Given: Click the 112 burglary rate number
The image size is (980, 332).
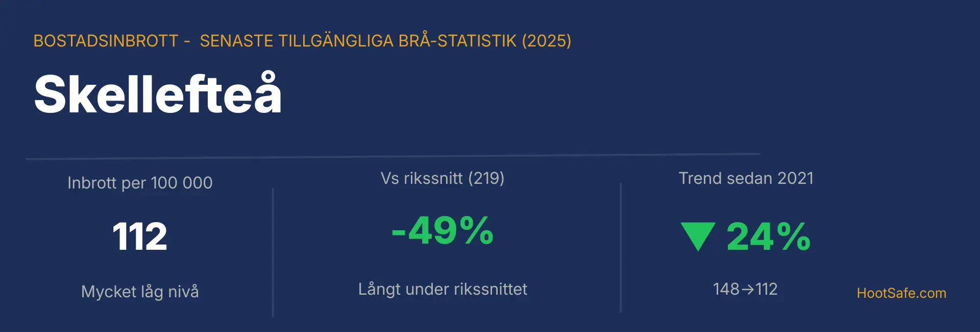Looking at the screenshot, I should click(140, 237).
